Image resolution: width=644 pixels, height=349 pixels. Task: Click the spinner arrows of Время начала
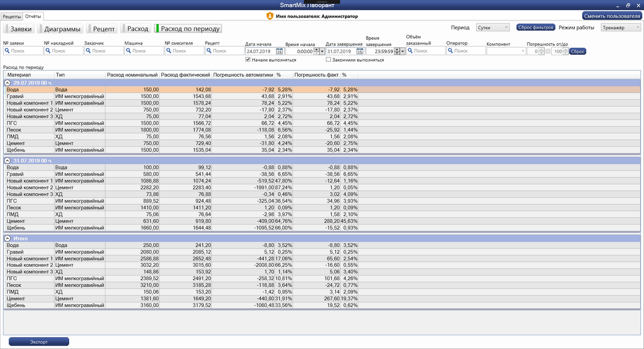pyautogui.click(x=316, y=52)
